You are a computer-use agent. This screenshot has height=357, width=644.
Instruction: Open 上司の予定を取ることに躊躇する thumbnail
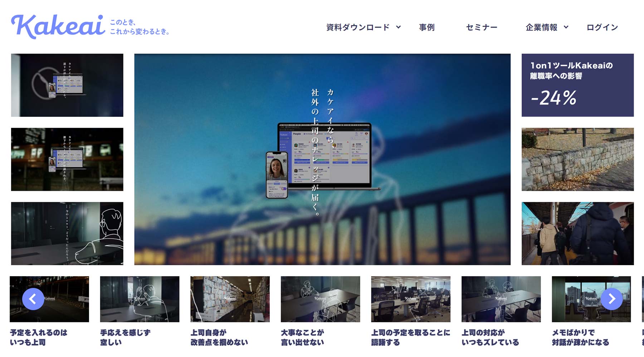(x=411, y=299)
